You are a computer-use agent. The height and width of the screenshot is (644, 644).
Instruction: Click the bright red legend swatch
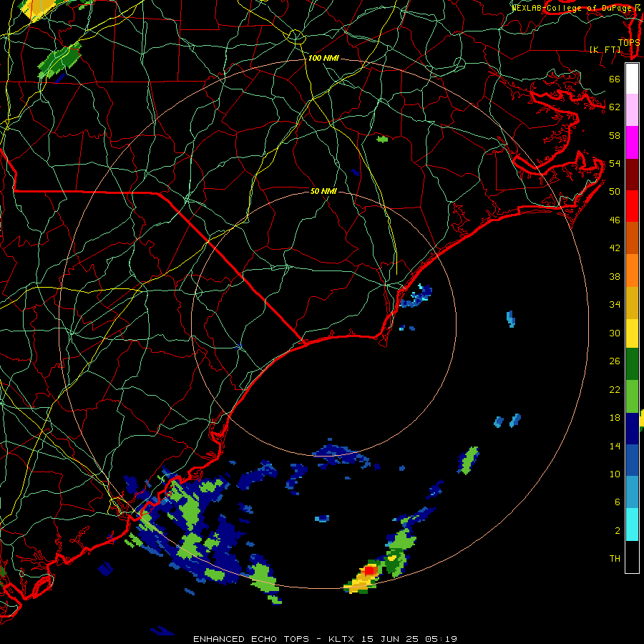(632, 206)
